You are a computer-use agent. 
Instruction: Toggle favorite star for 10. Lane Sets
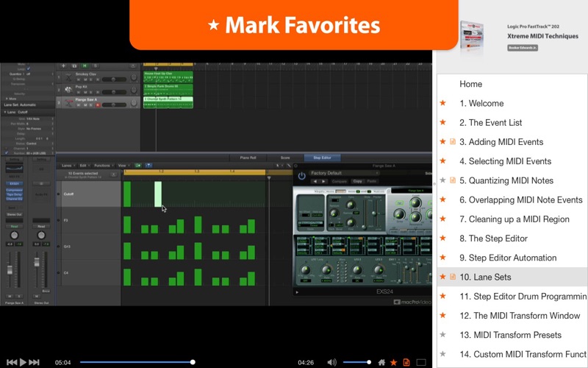tap(443, 277)
